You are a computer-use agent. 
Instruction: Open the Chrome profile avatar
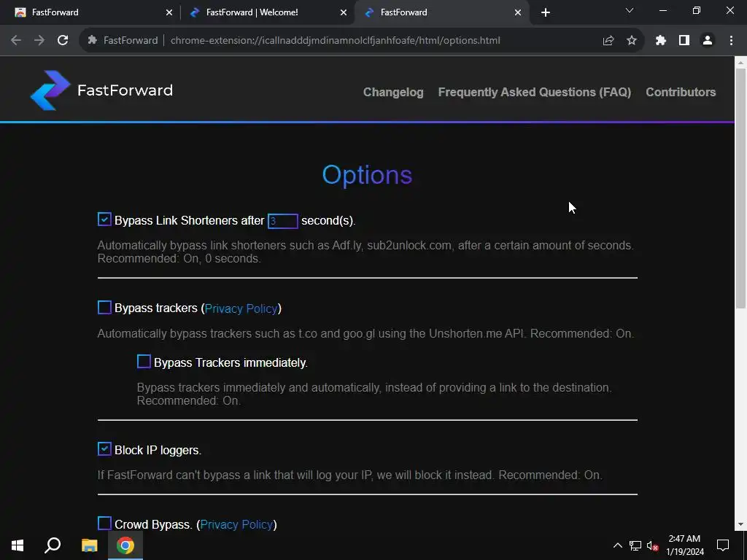point(708,41)
